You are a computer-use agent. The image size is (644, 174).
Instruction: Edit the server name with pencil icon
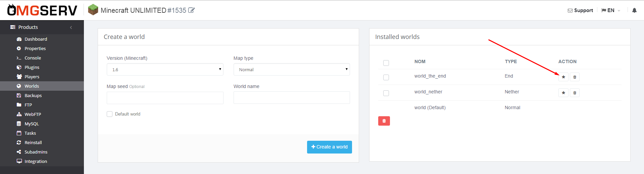click(191, 10)
